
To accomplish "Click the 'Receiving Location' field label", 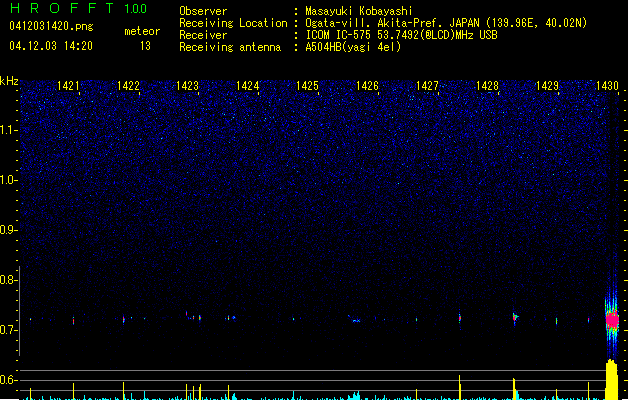I will (233, 23).
